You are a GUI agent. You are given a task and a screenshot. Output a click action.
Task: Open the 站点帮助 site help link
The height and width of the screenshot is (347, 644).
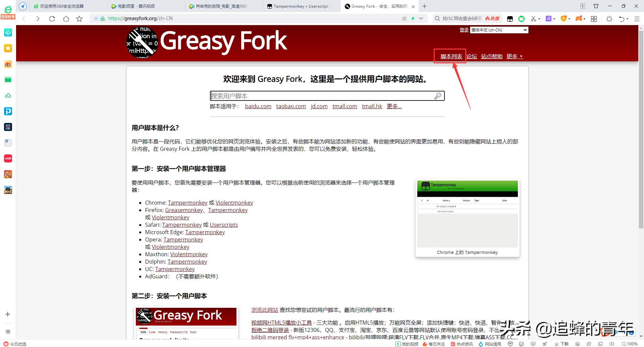(492, 56)
